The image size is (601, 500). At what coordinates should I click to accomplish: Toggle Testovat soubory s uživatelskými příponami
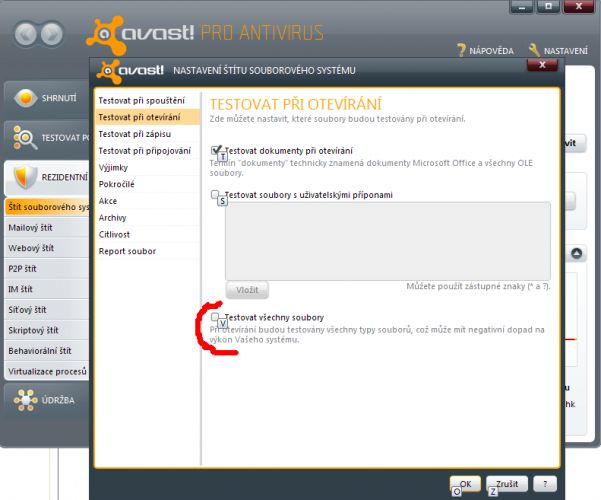[215, 194]
